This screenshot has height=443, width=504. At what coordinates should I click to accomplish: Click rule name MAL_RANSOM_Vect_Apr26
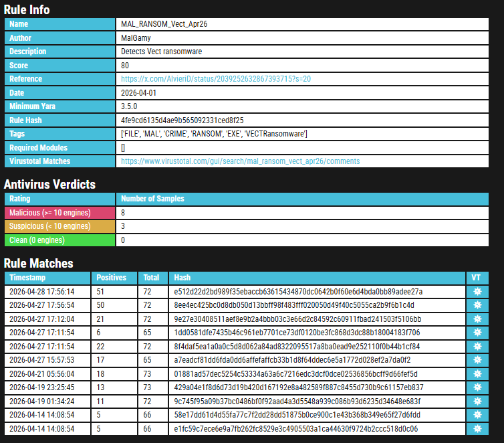(x=164, y=24)
